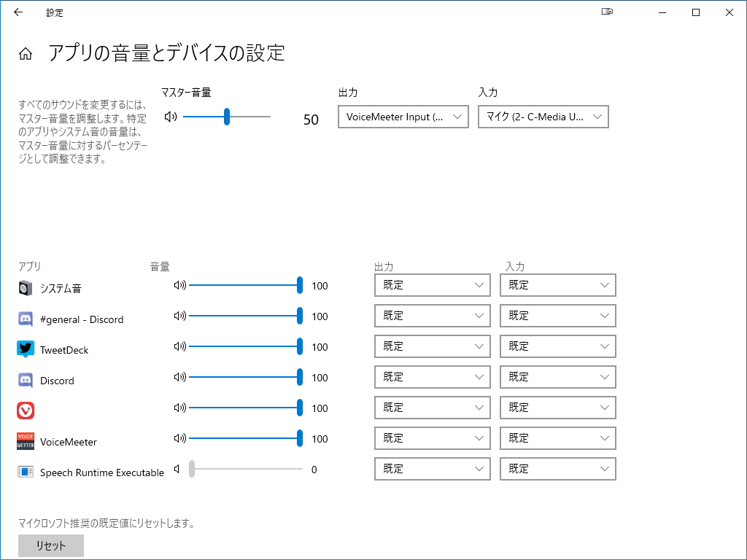Open the VoiceMeeter Input output device dropdown
Viewport: 747px width, 560px height.
pyautogui.click(x=403, y=117)
